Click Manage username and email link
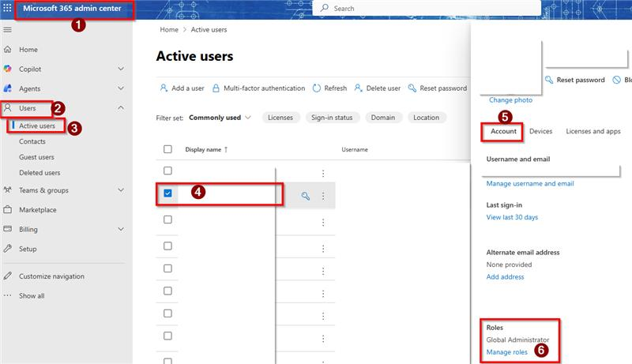The height and width of the screenshot is (364, 632). point(530,184)
